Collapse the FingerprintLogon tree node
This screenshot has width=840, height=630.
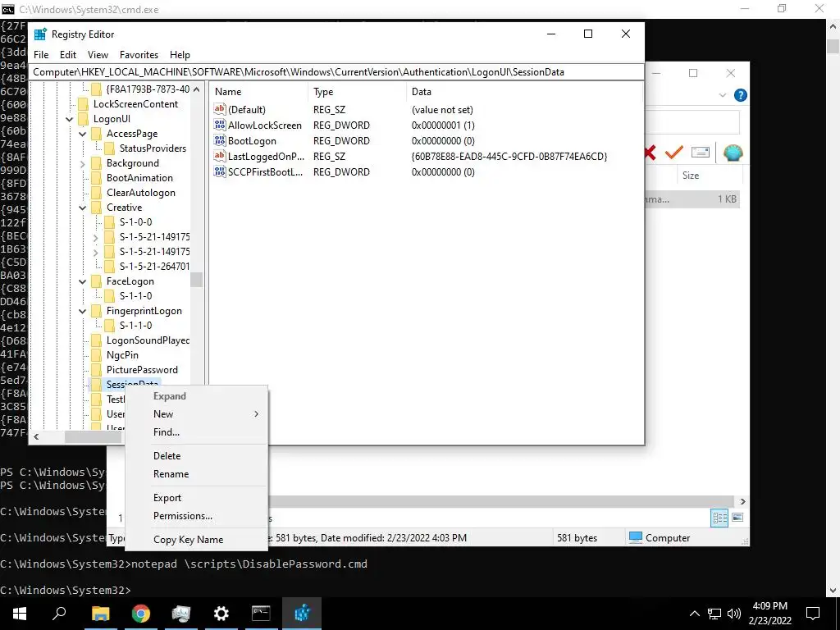coord(83,311)
